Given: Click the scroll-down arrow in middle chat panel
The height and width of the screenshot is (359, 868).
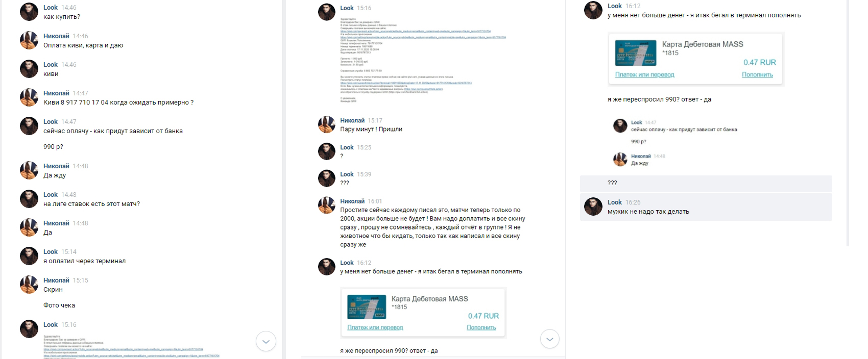Looking at the screenshot, I should pyautogui.click(x=549, y=339).
